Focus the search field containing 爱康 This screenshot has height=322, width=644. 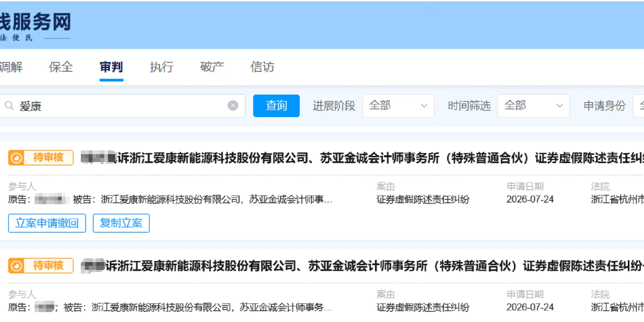[122, 106]
